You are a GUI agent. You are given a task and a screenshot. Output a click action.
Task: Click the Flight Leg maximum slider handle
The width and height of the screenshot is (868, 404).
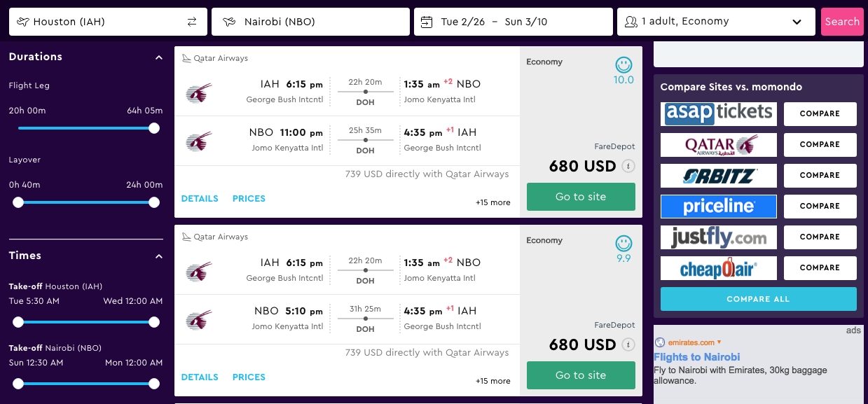tap(154, 128)
